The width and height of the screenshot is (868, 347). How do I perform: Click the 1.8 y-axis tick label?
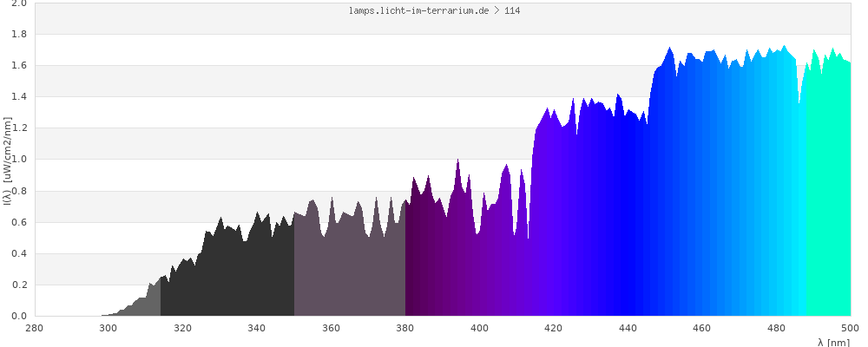(x=18, y=35)
